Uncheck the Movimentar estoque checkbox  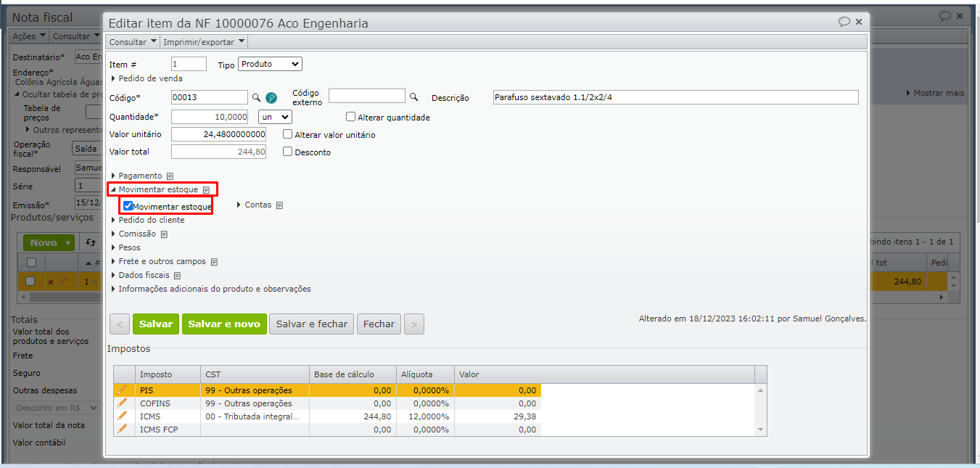[128, 206]
